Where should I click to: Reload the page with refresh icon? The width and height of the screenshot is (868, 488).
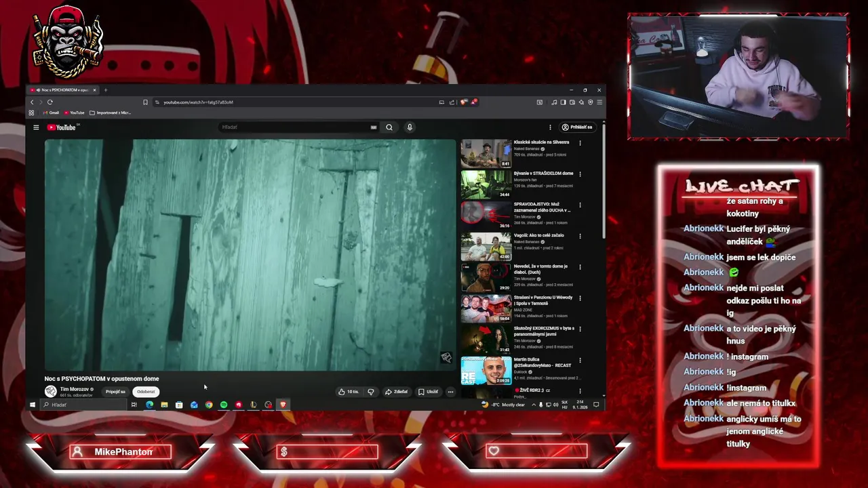[50, 102]
